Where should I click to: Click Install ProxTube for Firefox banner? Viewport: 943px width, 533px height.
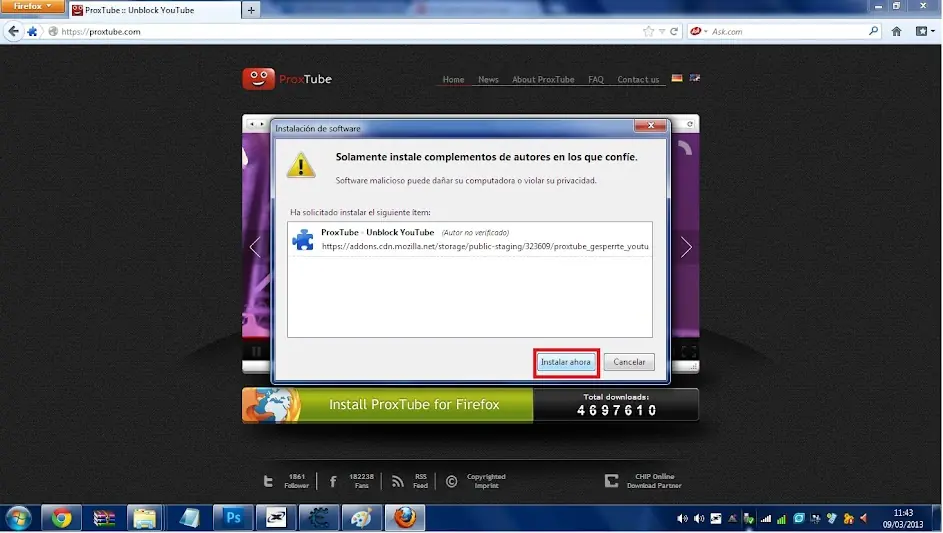387,405
